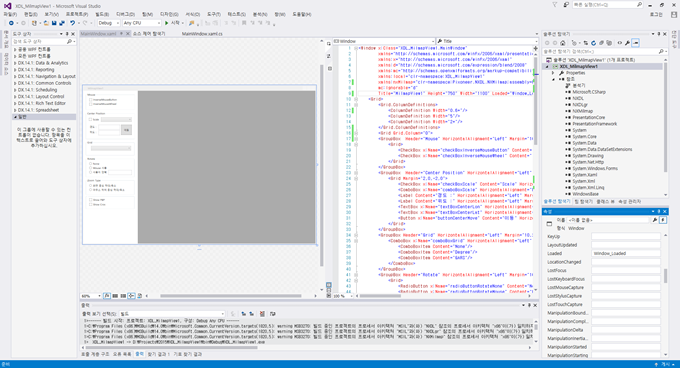Click Collapse All icon in Solution Explorer
Screen dimensions: 680x368
point(602,43)
